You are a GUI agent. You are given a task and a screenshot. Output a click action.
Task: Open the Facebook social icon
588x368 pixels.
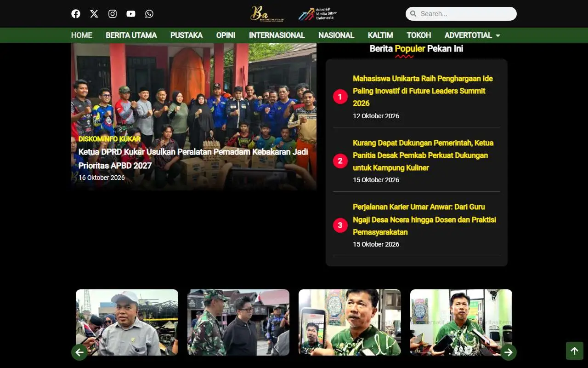pos(76,14)
